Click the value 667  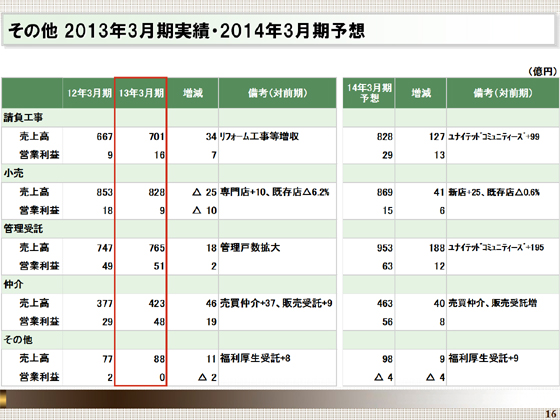pos(105,137)
